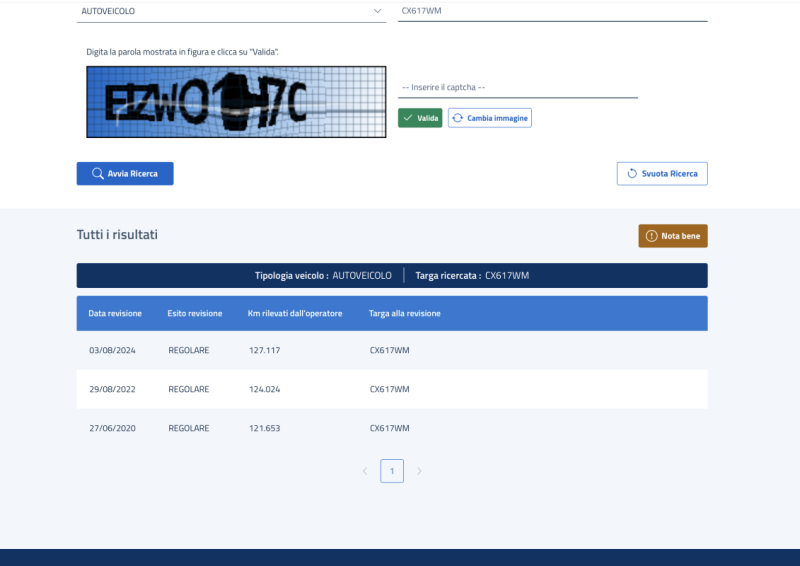Select the date 03/08/2024 cell
Viewport: 800px width, 566px height.
(x=112, y=350)
